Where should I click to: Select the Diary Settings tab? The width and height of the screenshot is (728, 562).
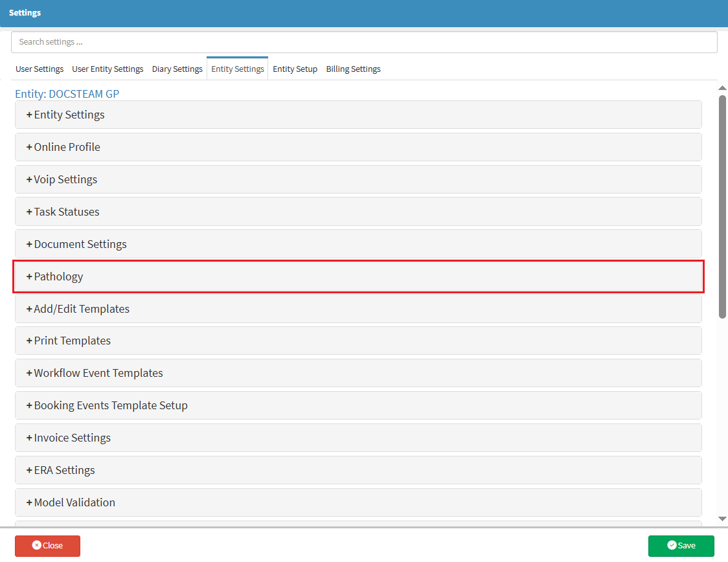click(177, 69)
